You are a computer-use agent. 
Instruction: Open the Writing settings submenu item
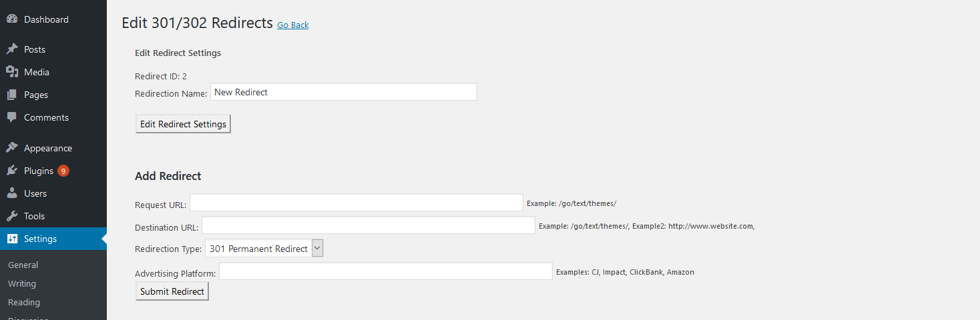(x=22, y=283)
